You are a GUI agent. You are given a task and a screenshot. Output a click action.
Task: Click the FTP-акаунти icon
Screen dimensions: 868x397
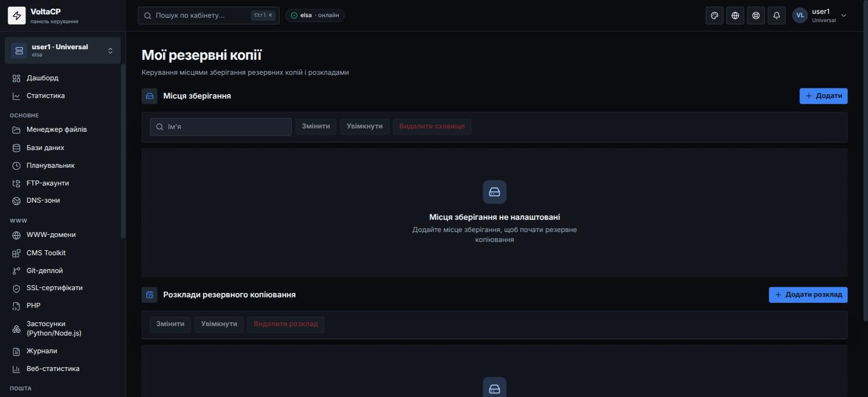coord(17,183)
